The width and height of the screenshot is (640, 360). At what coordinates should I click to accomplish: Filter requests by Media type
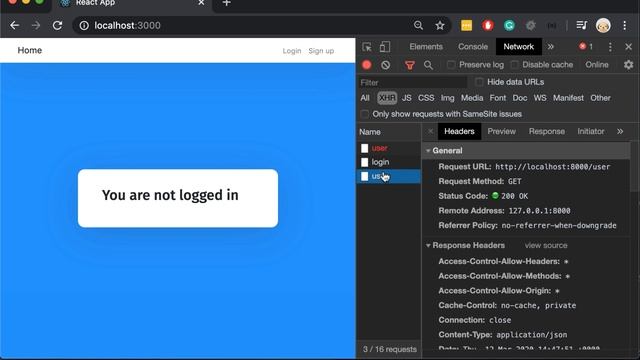[x=472, y=98]
